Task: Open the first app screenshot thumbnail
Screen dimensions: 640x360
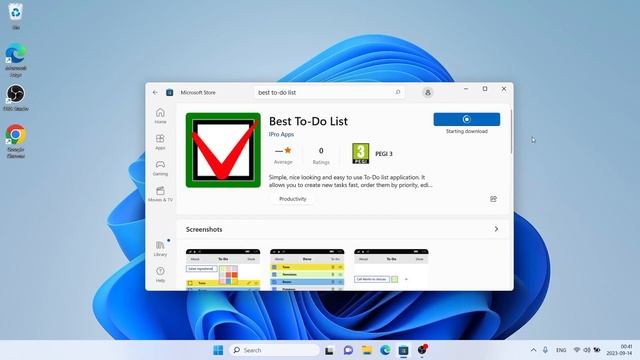Action: click(223, 269)
